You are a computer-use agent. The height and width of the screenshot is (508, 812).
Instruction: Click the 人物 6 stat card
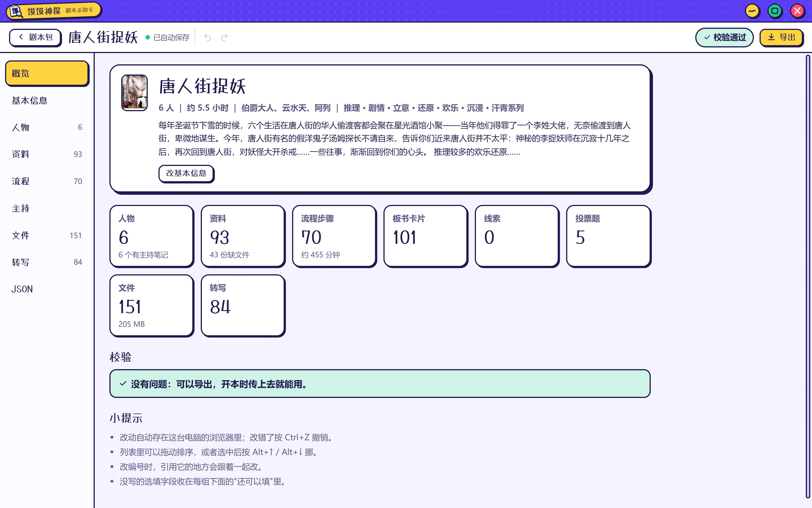click(x=152, y=236)
